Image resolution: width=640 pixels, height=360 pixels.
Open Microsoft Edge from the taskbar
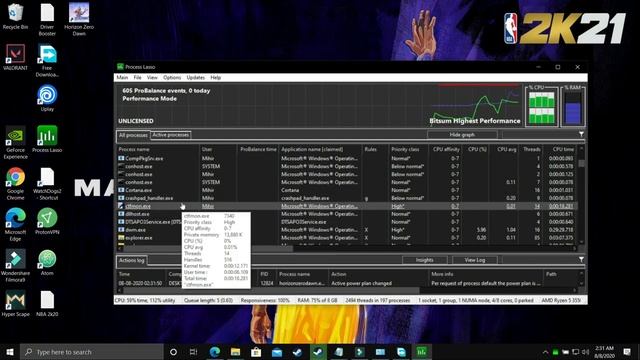click(x=215, y=351)
